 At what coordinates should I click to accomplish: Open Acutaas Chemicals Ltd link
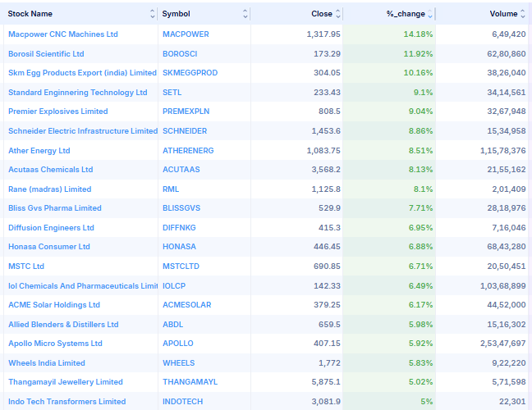click(51, 170)
